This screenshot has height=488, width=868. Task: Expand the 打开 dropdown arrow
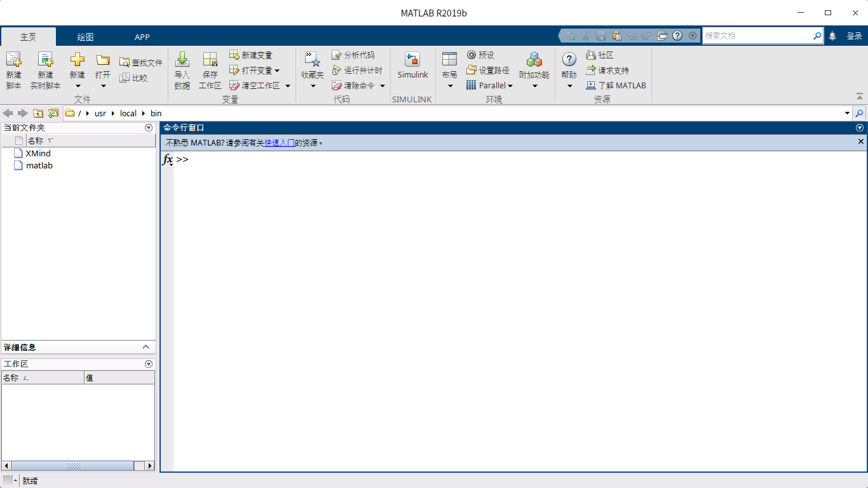pos(103,86)
